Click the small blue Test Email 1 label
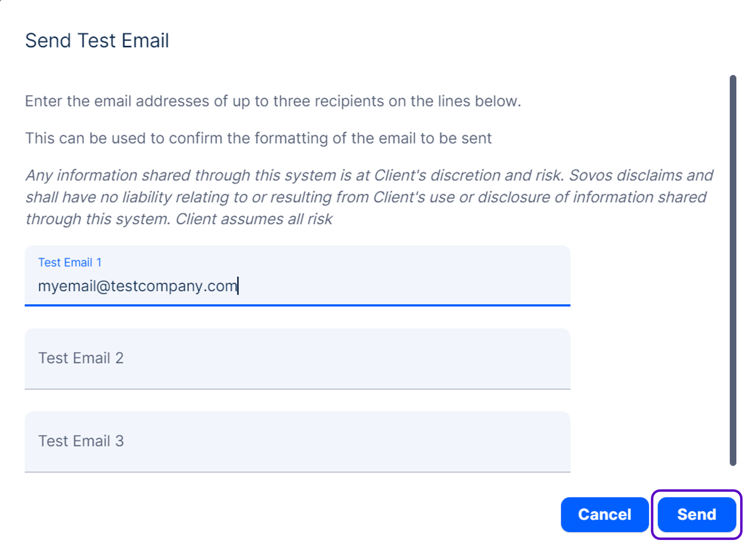The image size is (756, 546). tap(70, 262)
